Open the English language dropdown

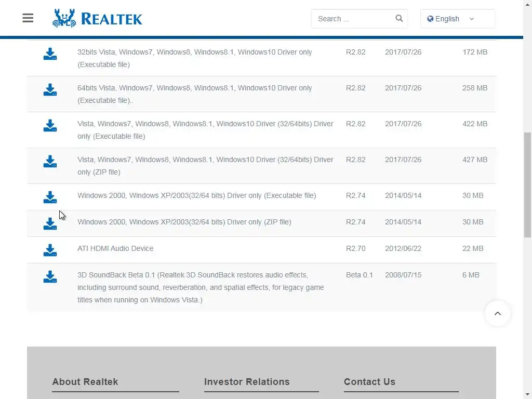pos(457,19)
